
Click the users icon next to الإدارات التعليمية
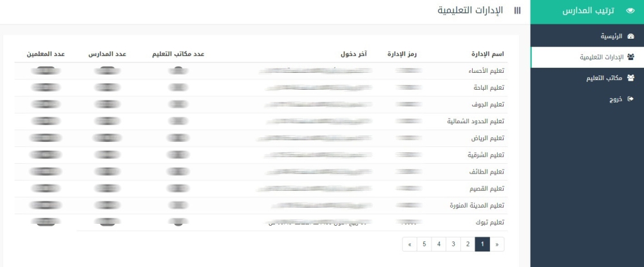click(630, 57)
